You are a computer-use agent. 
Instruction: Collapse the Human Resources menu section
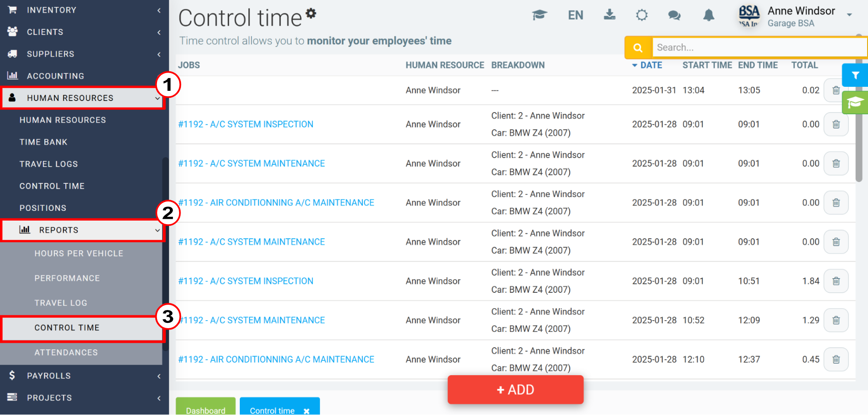pos(83,98)
